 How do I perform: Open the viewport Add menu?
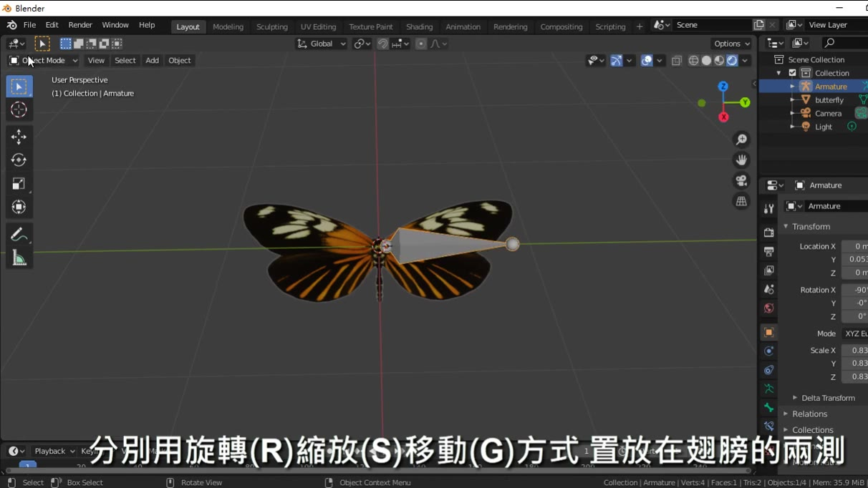(152, 61)
